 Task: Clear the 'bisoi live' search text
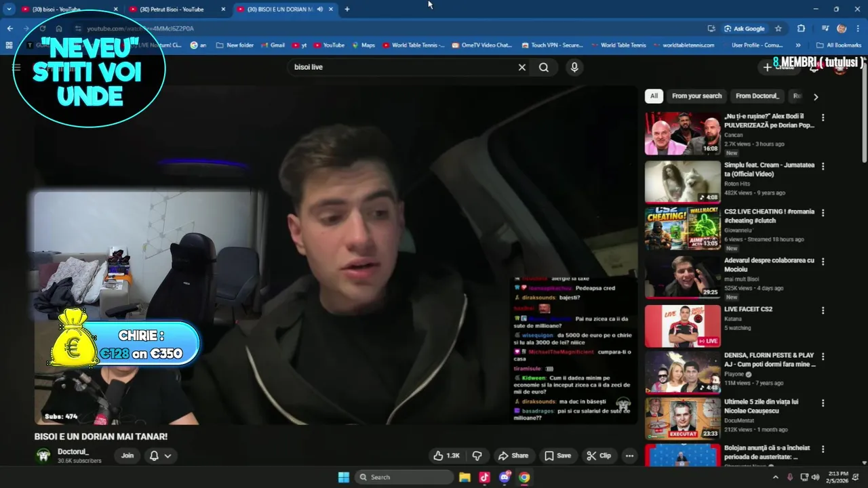(x=522, y=67)
